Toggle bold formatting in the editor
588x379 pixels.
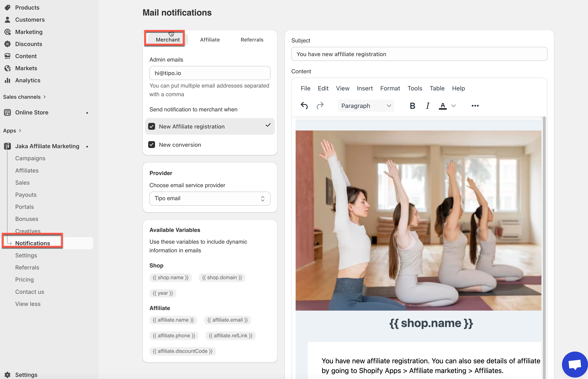(412, 106)
